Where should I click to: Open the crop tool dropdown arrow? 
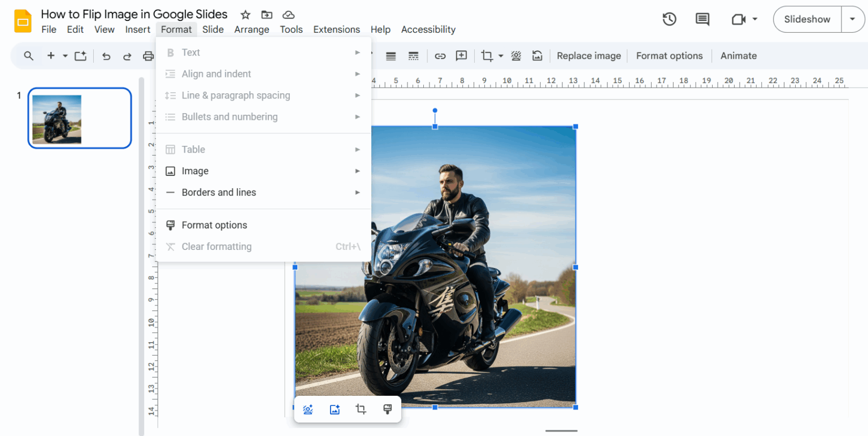[x=501, y=55]
